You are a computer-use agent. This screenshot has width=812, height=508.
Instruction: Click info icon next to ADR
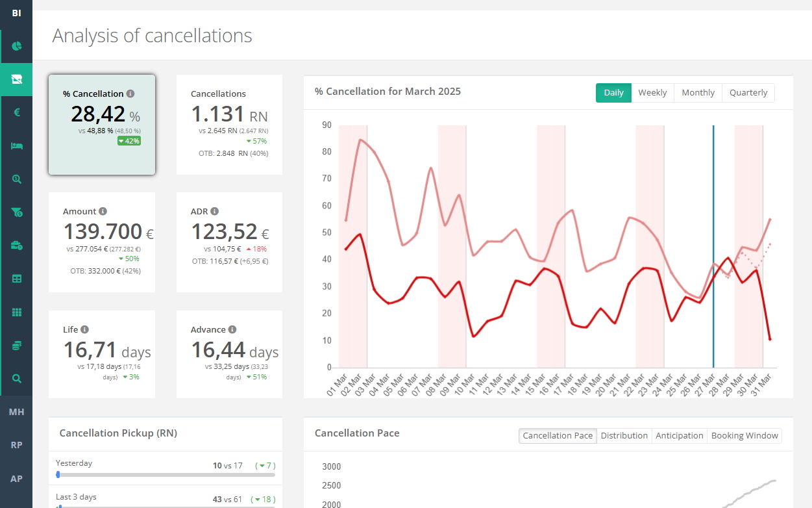(x=215, y=212)
